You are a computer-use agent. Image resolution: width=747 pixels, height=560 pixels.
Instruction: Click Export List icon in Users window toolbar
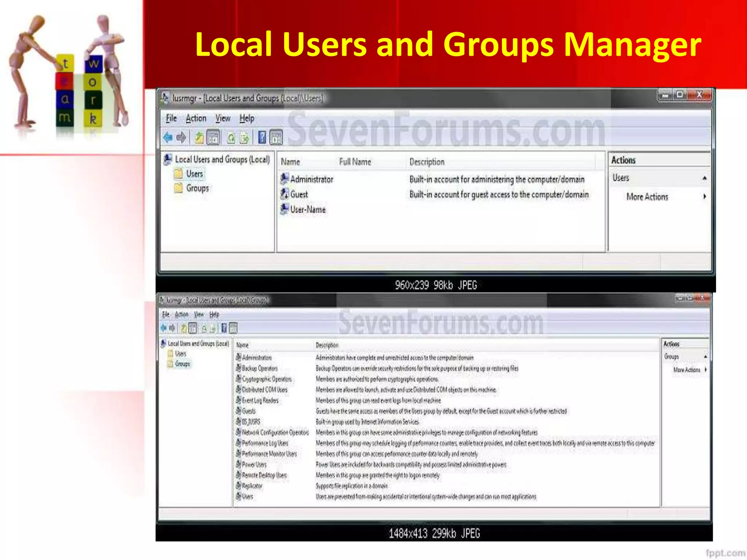pos(244,138)
